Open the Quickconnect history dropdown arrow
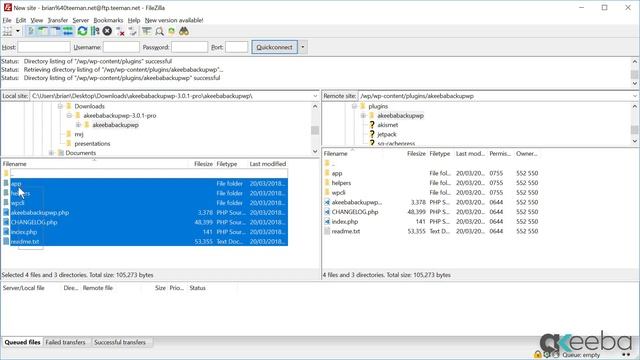Image resolution: width=640 pixels, height=360 pixels. point(303,47)
